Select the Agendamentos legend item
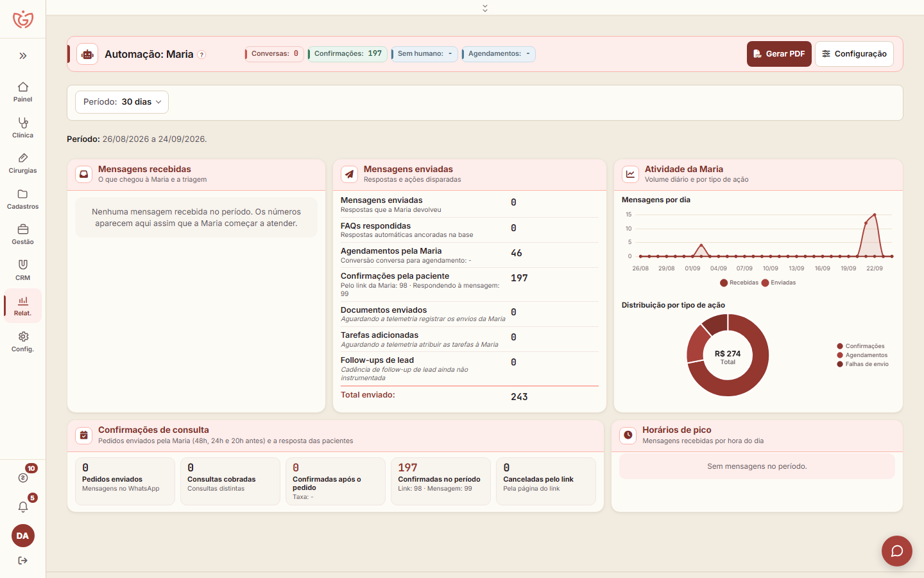924x578 pixels. (862, 355)
